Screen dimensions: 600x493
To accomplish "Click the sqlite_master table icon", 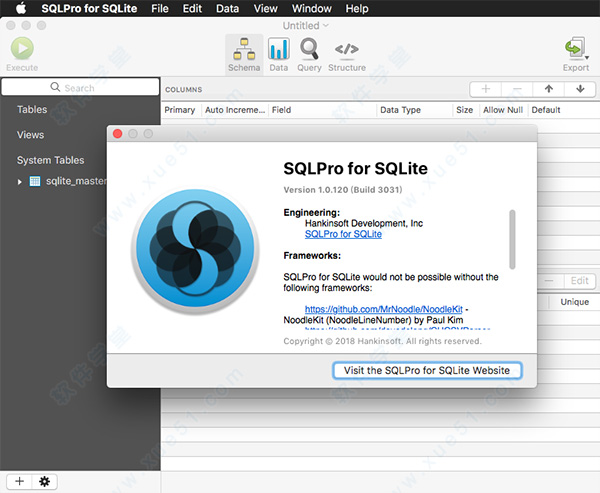I will coord(35,181).
